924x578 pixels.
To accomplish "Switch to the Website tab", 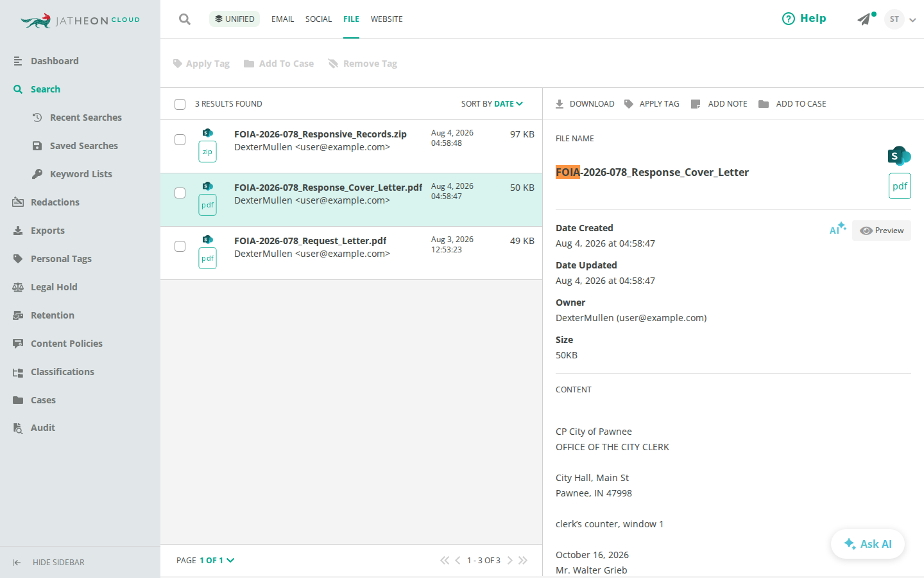I will click(x=387, y=19).
